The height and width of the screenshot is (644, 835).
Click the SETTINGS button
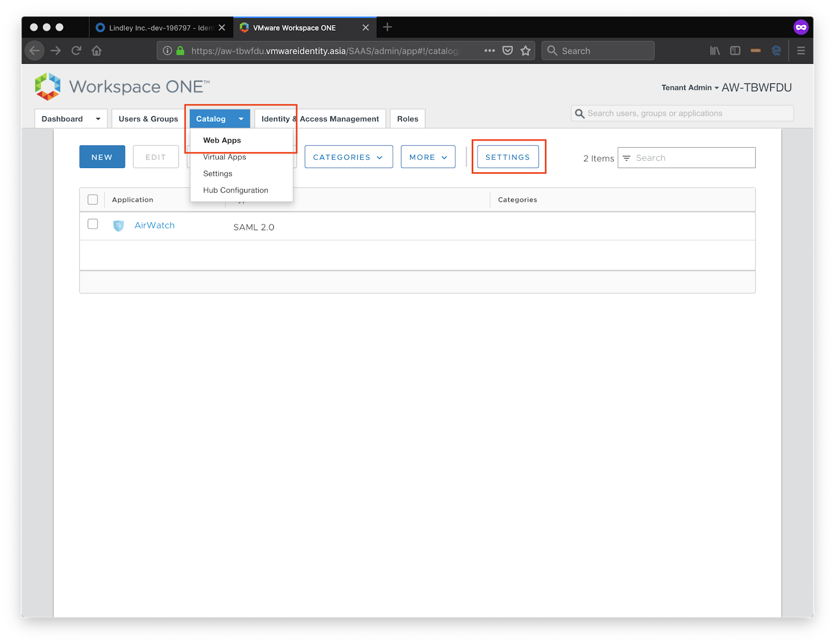pos(508,157)
